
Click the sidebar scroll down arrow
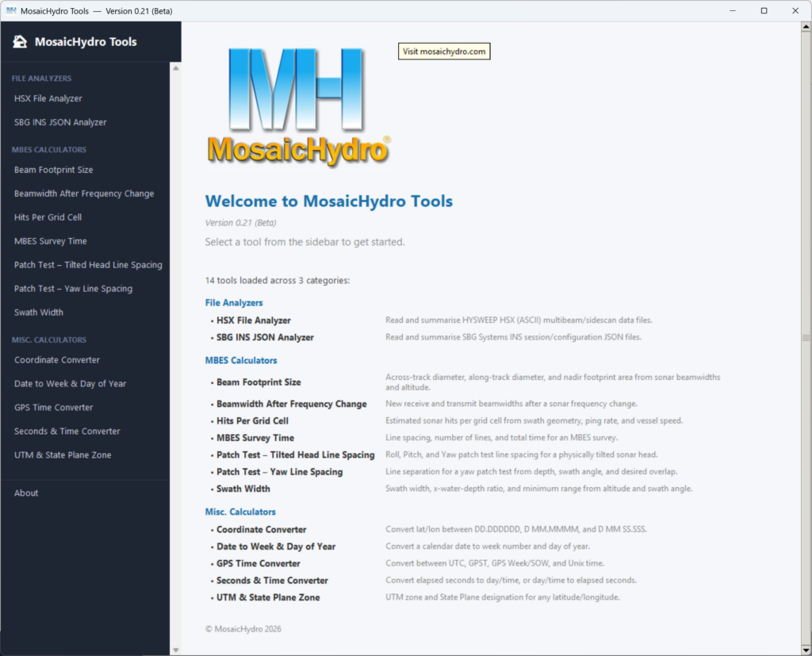pyautogui.click(x=175, y=650)
